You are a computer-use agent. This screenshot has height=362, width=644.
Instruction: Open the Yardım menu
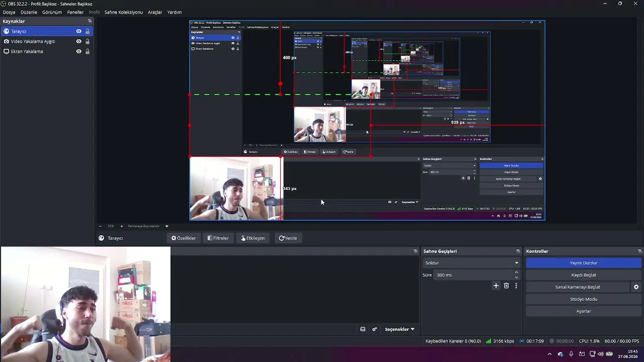[x=174, y=12]
